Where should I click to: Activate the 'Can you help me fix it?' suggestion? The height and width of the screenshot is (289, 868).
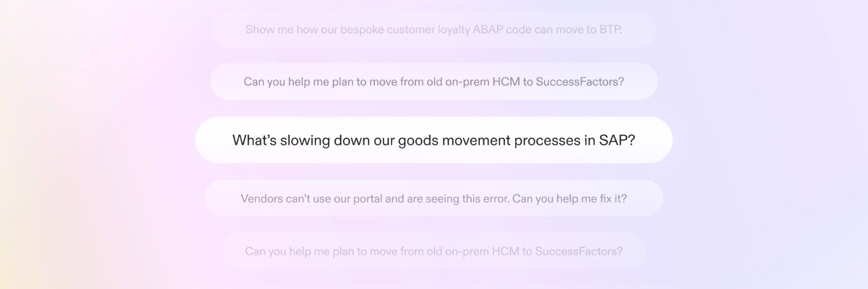coord(433,198)
